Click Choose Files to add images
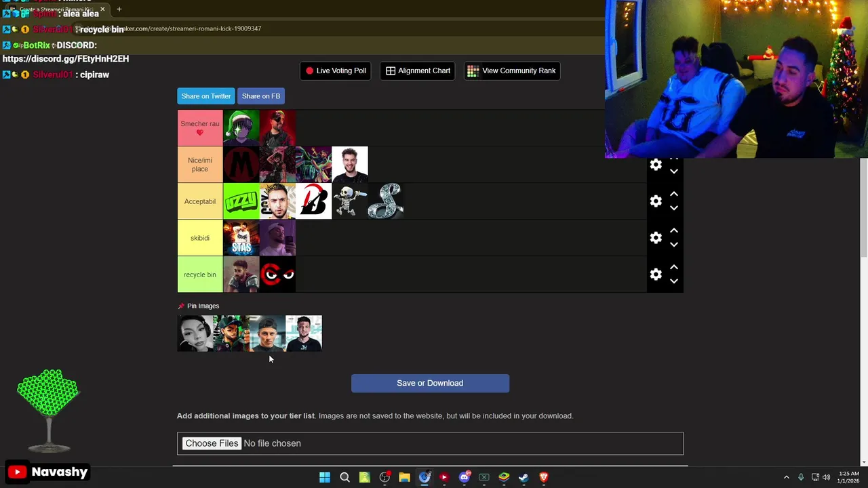This screenshot has height=488, width=868. (212, 443)
